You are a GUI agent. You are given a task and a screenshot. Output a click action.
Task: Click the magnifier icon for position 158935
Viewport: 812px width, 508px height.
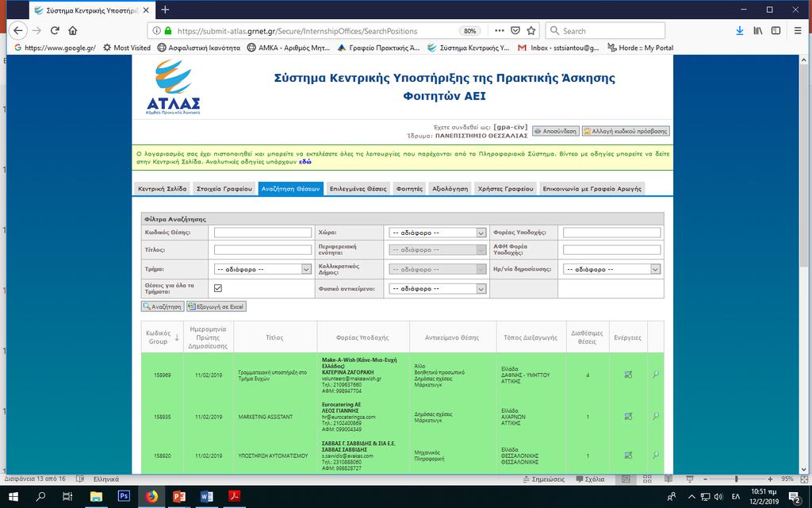pos(656,416)
